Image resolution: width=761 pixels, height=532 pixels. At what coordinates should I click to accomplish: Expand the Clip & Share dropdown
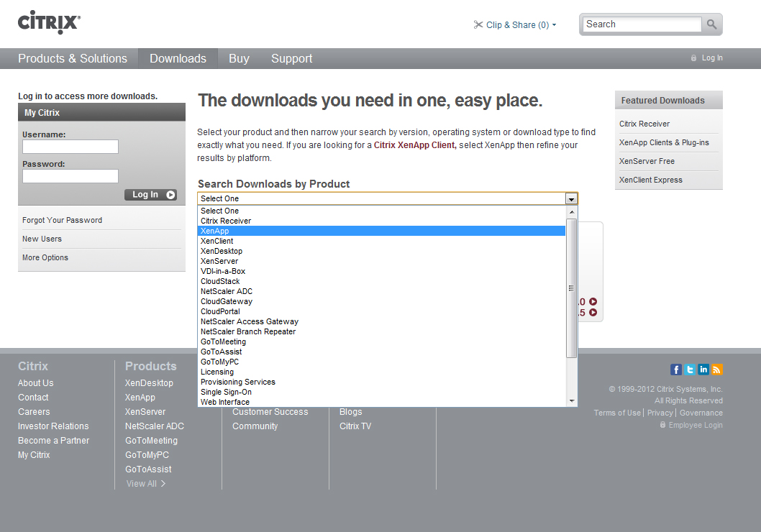555,24
